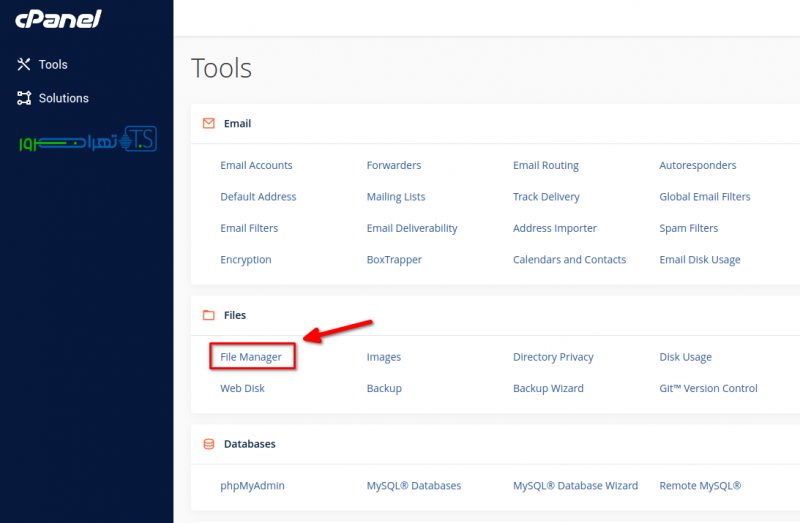
Task: Click the Email envelope section icon
Action: pyautogui.click(x=209, y=124)
